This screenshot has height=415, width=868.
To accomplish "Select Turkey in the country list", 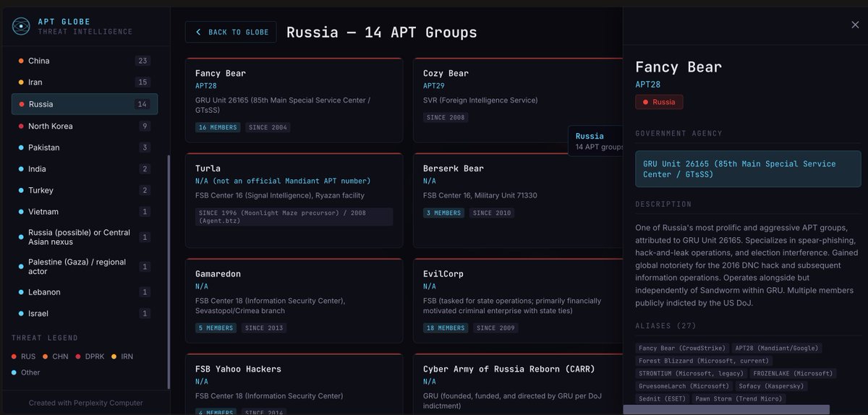I will [85, 190].
